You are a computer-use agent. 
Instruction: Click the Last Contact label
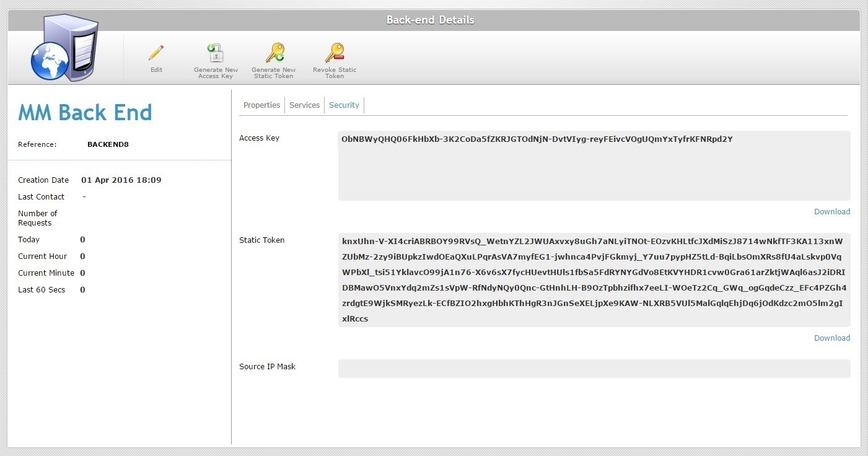pyautogui.click(x=41, y=197)
